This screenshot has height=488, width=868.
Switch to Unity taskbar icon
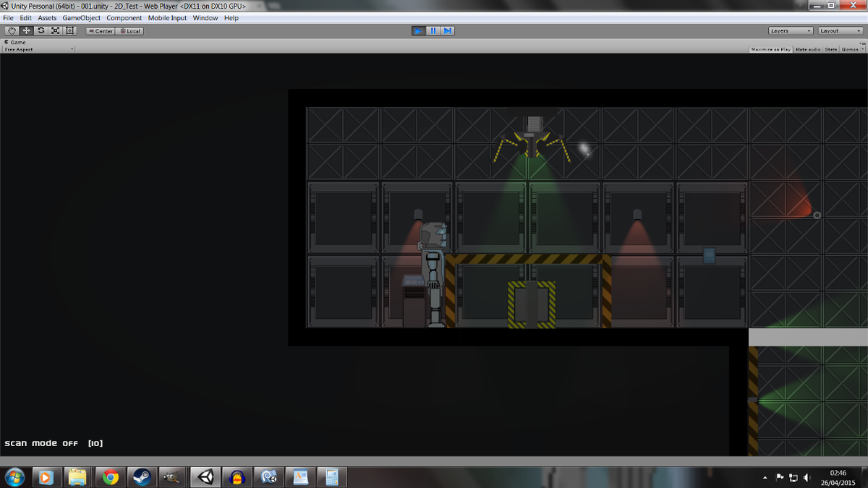pyautogui.click(x=205, y=477)
